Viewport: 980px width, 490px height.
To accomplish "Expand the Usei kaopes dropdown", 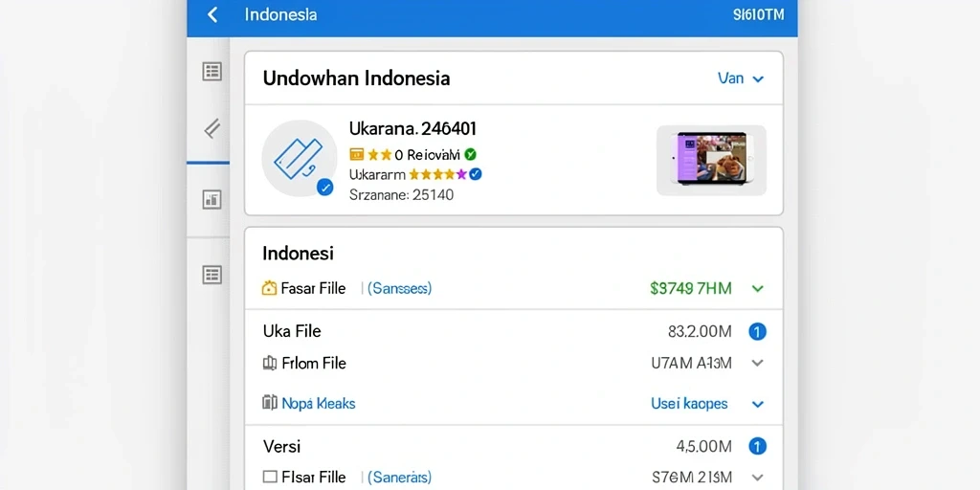I will (x=758, y=405).
